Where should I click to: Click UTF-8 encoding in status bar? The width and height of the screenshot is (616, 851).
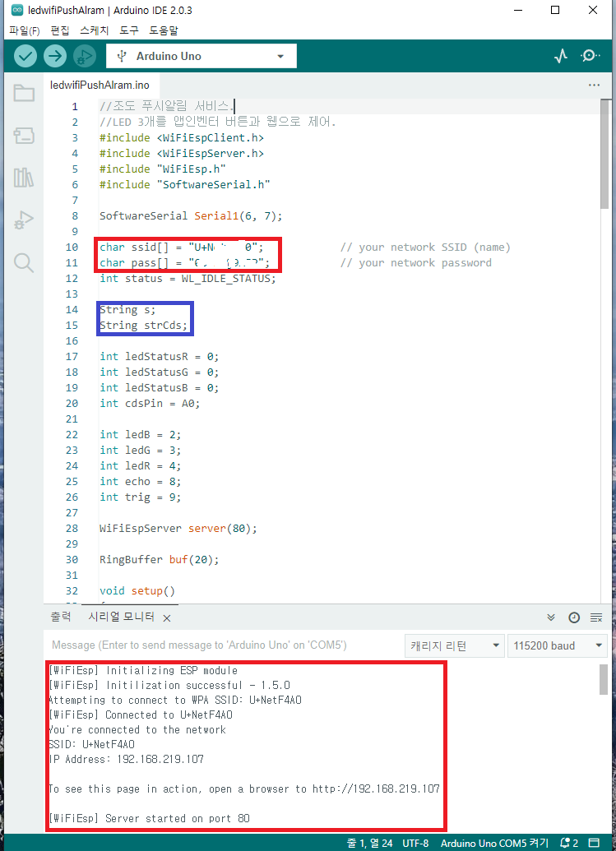point(415,843)
